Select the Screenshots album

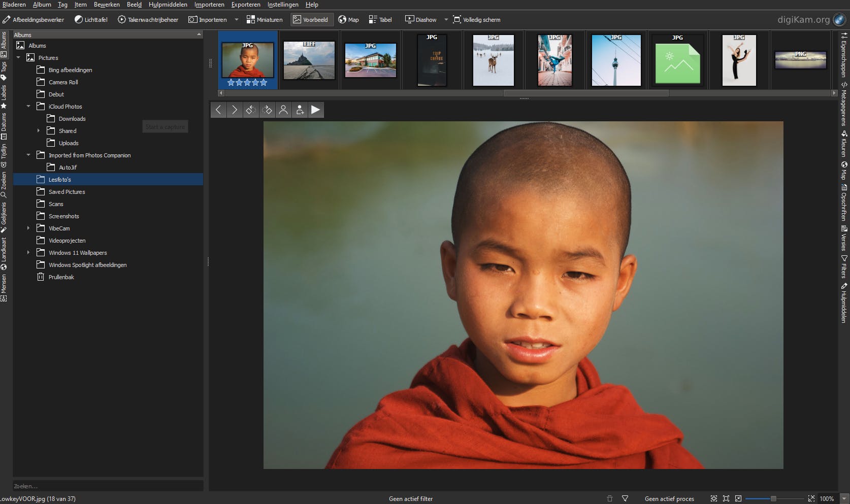pyautogui.click(x=63, y=216)
